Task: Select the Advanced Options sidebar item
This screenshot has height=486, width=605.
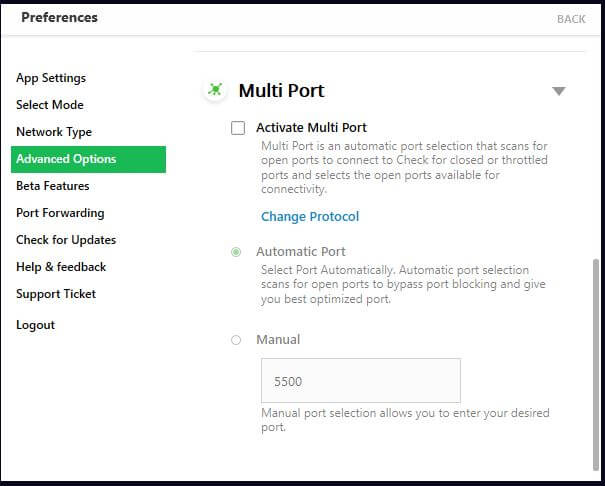Action: (x=88, y=159)
